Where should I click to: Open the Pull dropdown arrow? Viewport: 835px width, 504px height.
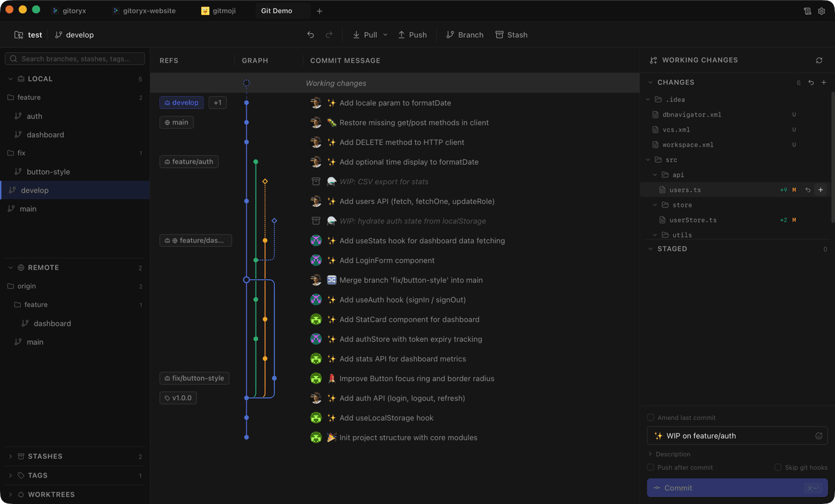[x=385, y=35]
